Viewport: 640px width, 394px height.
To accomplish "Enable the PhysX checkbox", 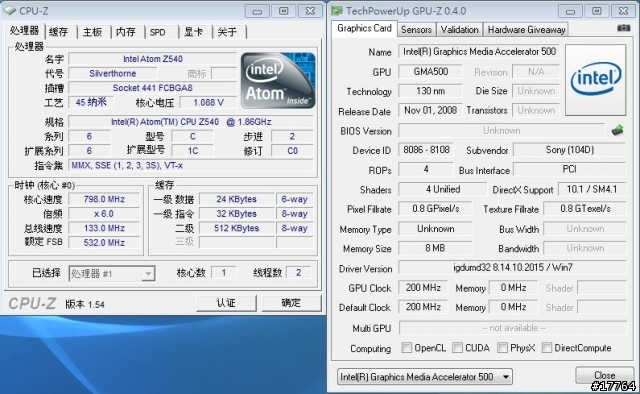I will [x=502, y=347].
